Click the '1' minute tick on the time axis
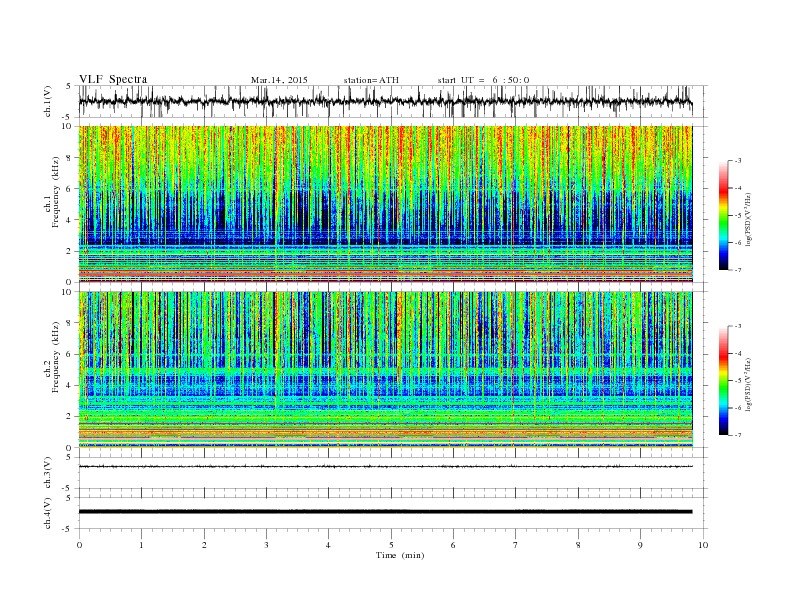 pos(141,545)
